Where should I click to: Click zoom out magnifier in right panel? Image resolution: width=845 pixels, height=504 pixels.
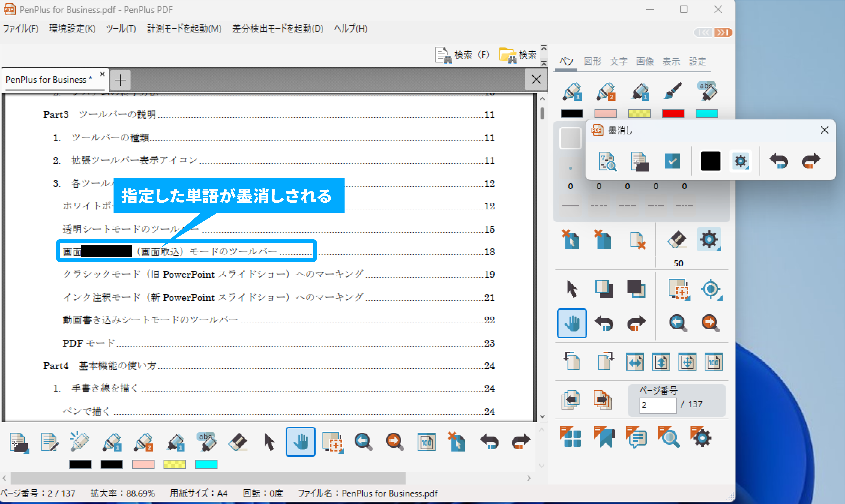pos(678,323)
